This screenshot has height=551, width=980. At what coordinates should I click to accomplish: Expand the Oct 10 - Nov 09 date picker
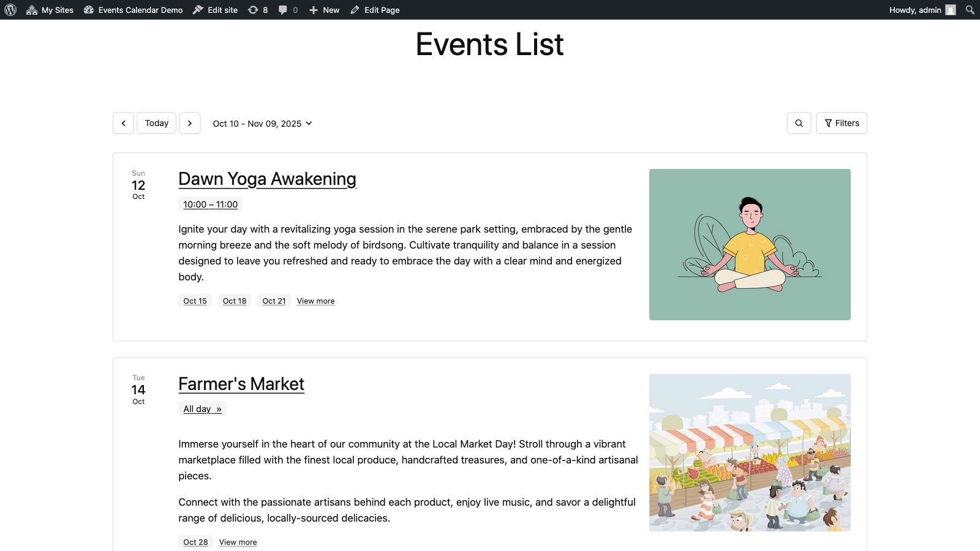coord(263,124)
